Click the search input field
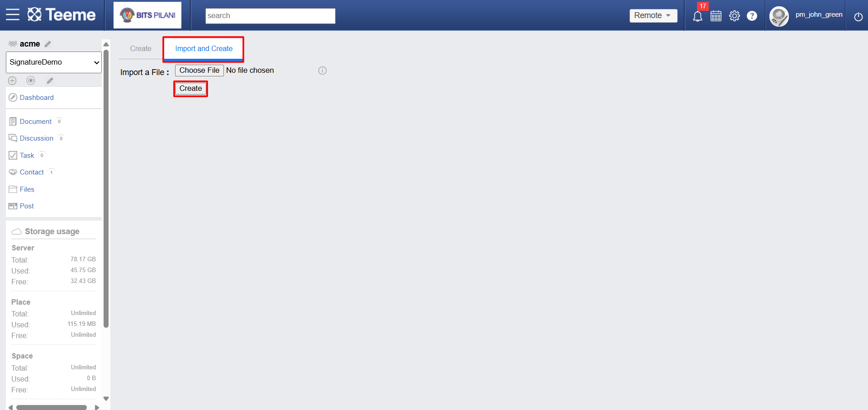The height and width of the screenshot is (410, 868). coord(270,16)
